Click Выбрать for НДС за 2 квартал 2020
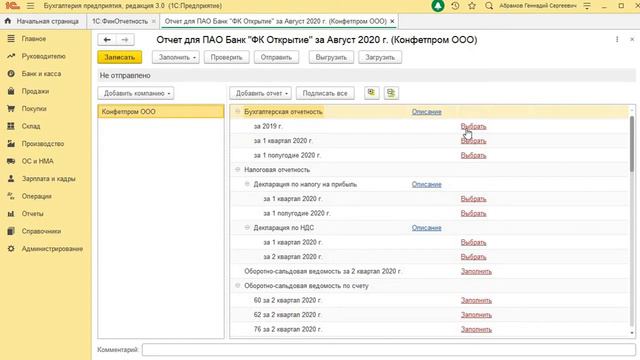 point(473,257)
